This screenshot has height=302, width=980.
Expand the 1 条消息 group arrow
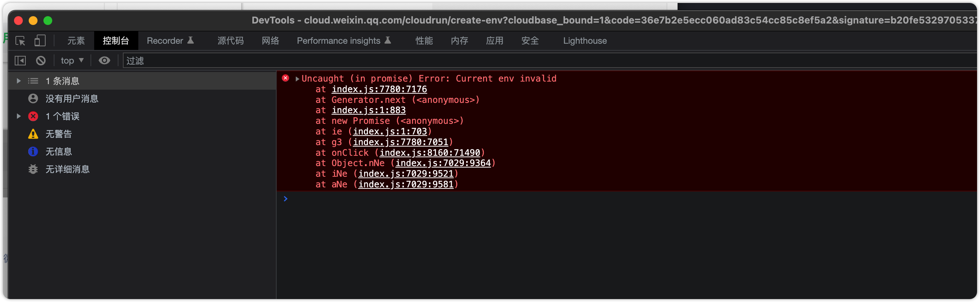coord(18,81)
